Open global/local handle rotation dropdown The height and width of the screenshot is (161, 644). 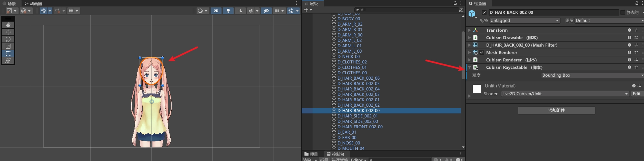pyautogui.click(x=26, y=11)
